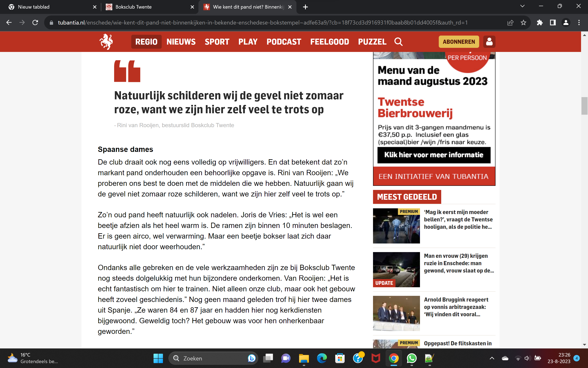Open the site search magnifier icon

(398, 42)
